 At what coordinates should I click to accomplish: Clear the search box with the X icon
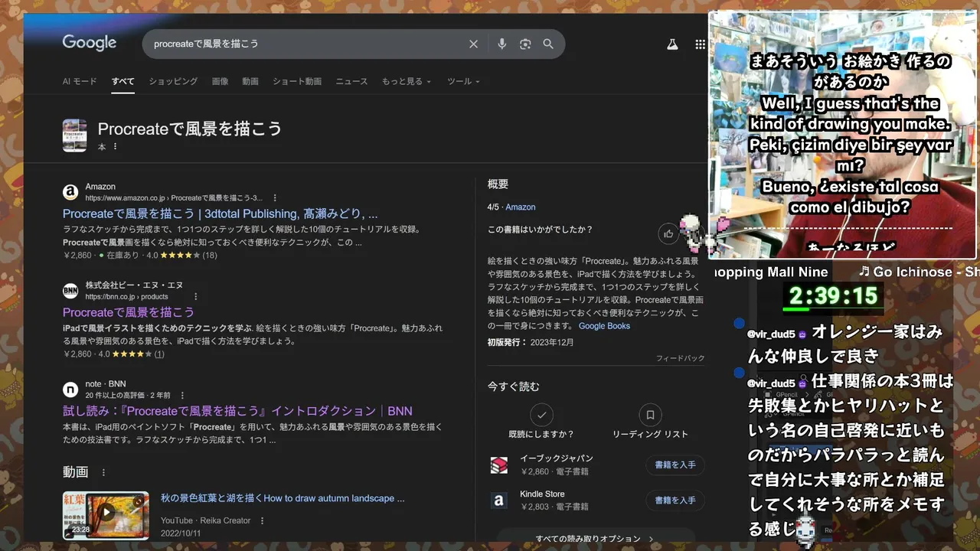(473, 44)
